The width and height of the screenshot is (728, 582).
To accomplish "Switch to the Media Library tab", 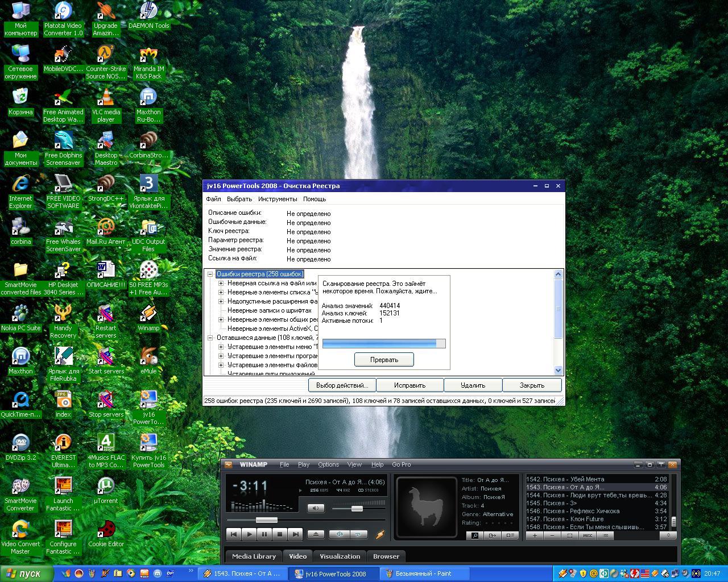I will pos(254,556).
